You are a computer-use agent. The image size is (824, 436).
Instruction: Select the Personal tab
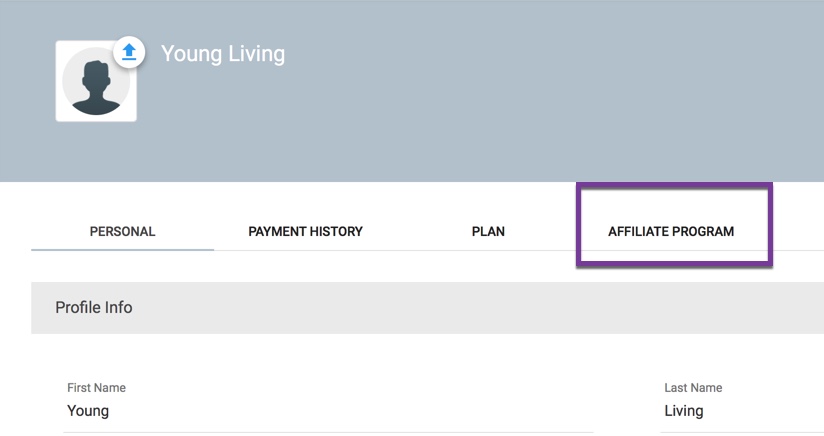[122, 231]
